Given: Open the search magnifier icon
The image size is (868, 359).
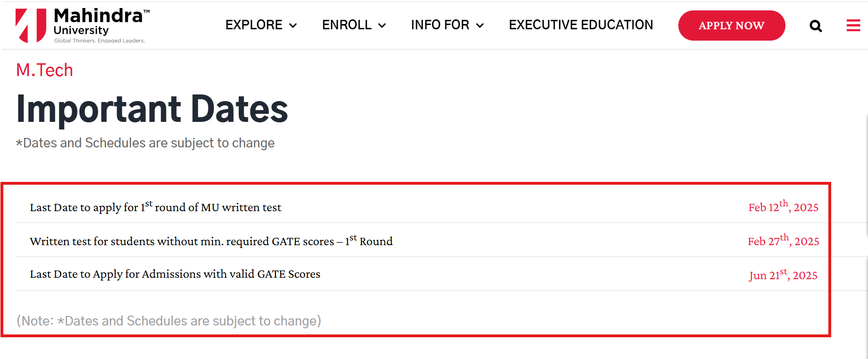Looking at the screenshot, I should click(816, 26).
